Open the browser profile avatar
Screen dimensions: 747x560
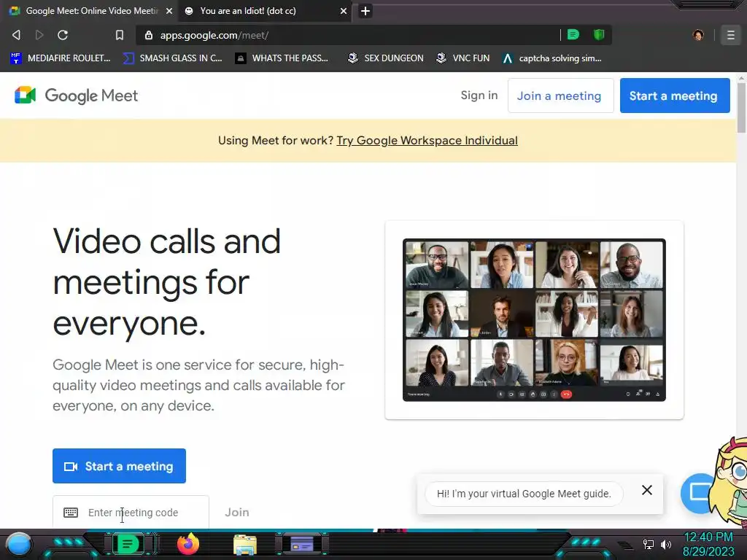point(698,35)
